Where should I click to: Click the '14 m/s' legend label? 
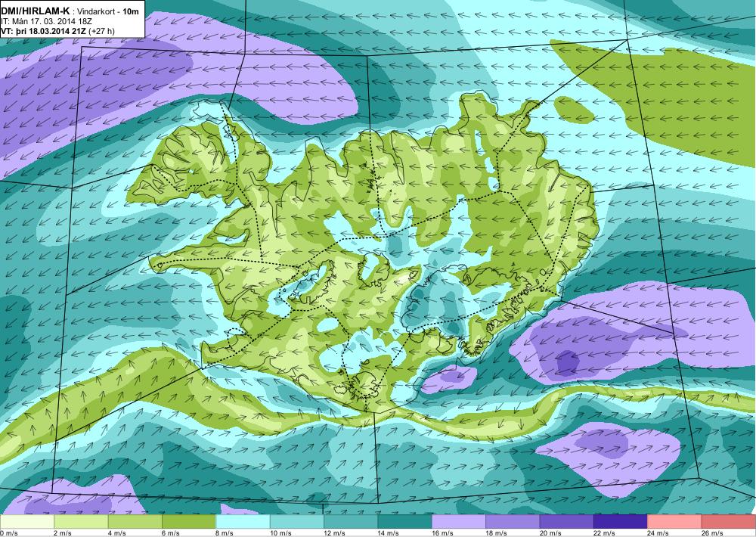click(x=389, y=532)
